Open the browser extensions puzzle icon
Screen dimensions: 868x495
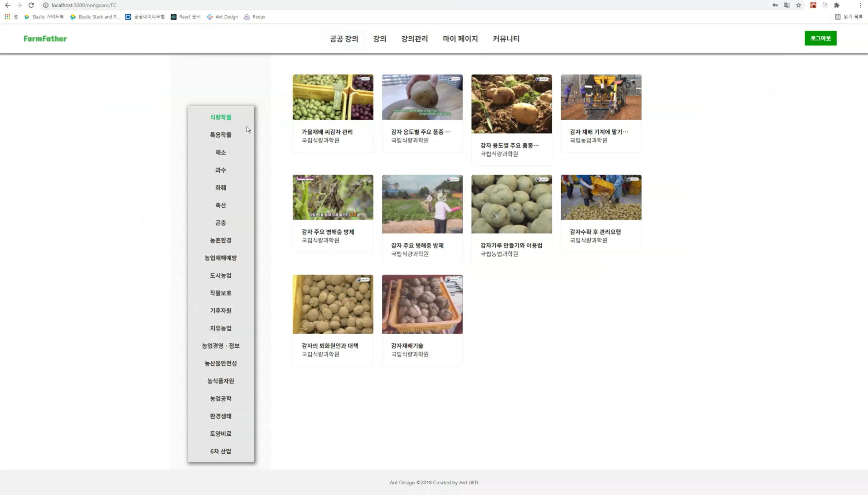pos(837,5)
